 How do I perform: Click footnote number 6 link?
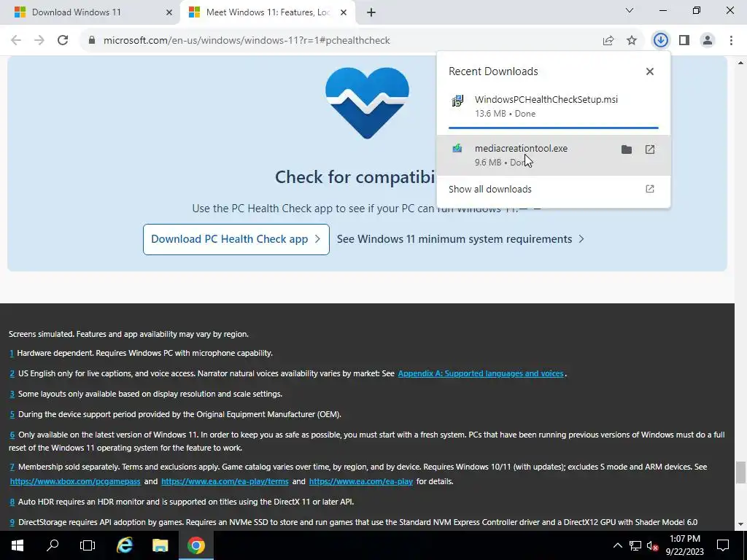point(12,435)
